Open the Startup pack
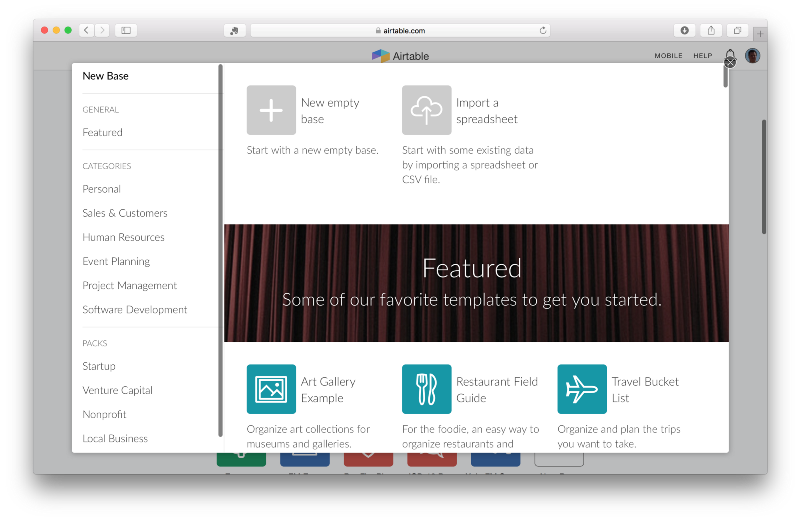Image resolution: width=800 pixels, height=520 pixels. click(x=99, y=366)
